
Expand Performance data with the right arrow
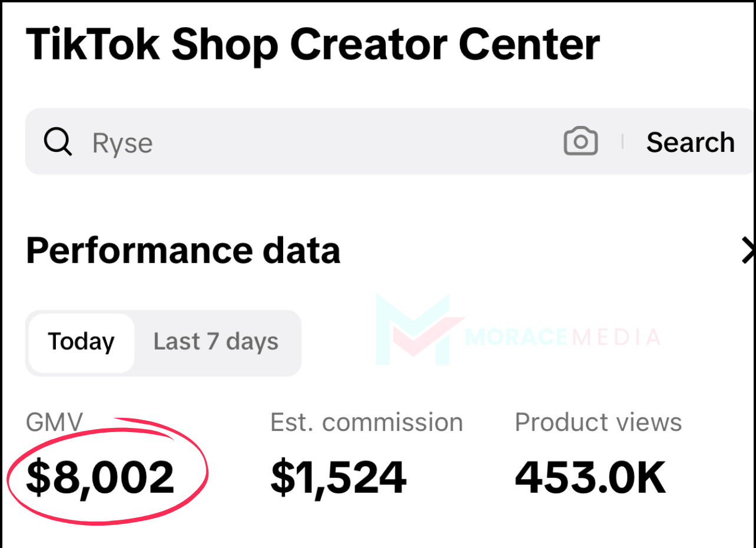[748, 251]
